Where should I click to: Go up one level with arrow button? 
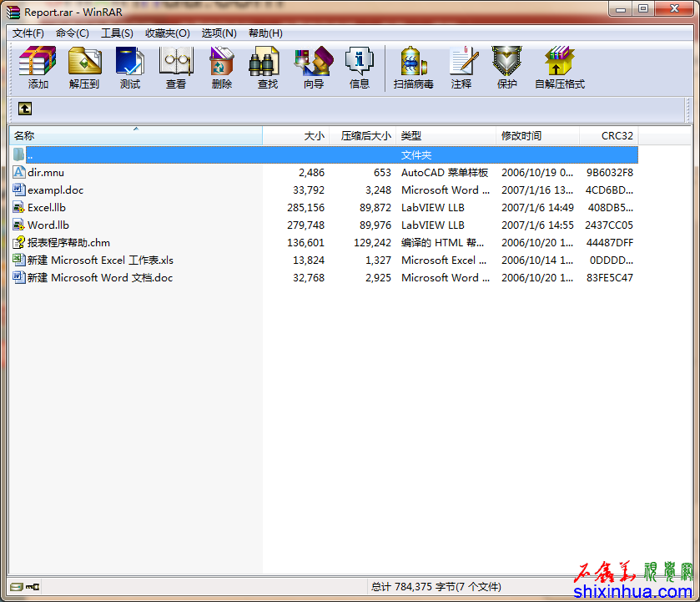tap(25, 109)
